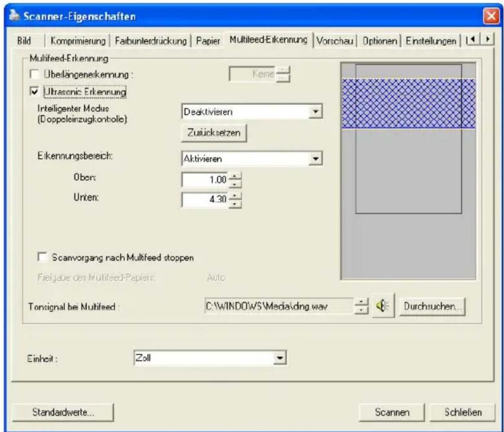
Task: Open Intelligenter Modus Deaktivieren dropdown
Action: pos(316,112)
